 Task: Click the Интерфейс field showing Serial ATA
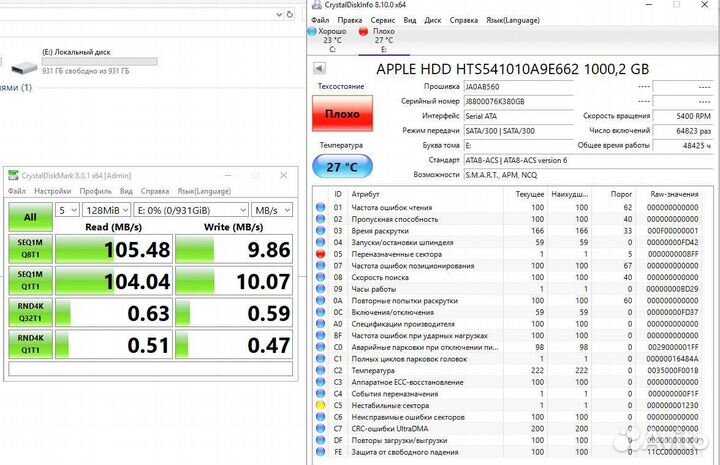coord(518,116)
